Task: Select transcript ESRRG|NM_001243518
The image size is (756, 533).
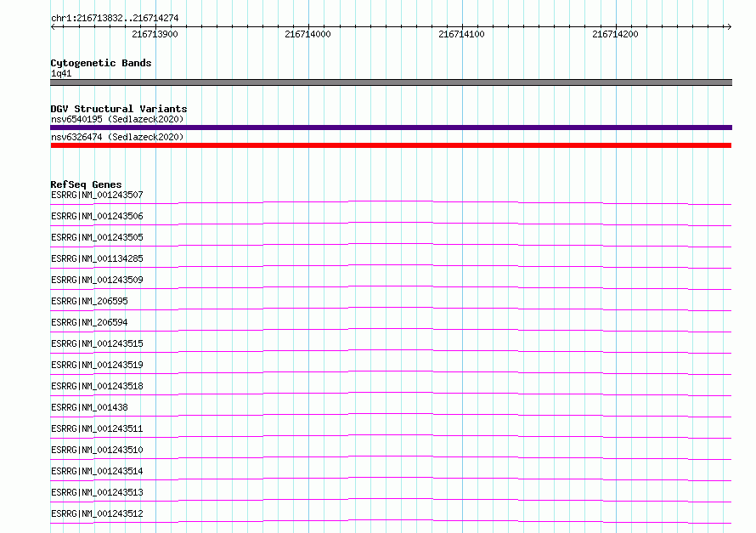Action: [x=97, y=386]
